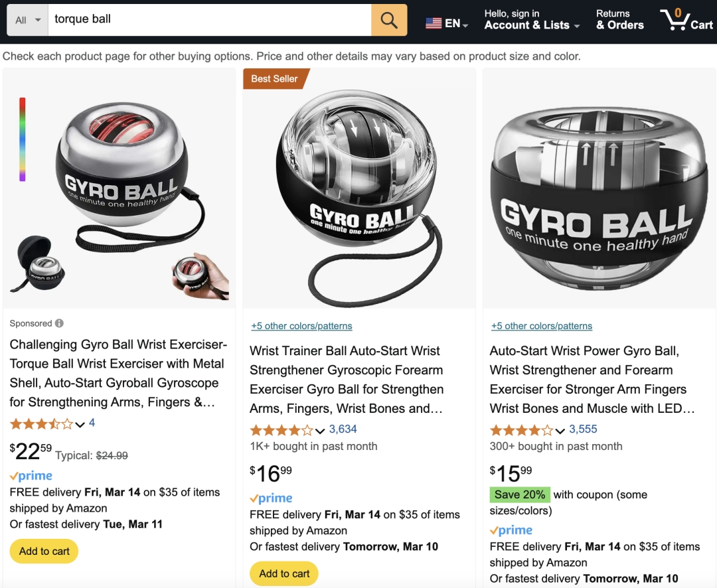Expand the Account & Lists menu
The image size is (717, 588).
[x=531, y=20]
